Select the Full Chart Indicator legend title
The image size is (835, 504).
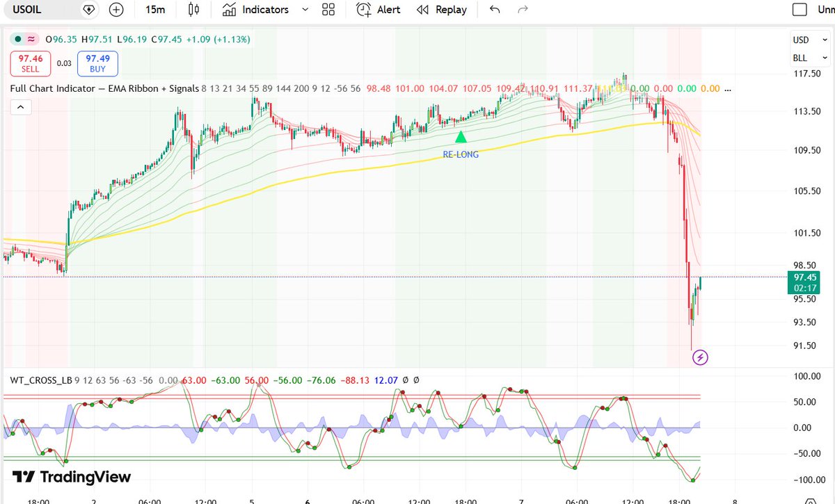(x=104, y=88)
